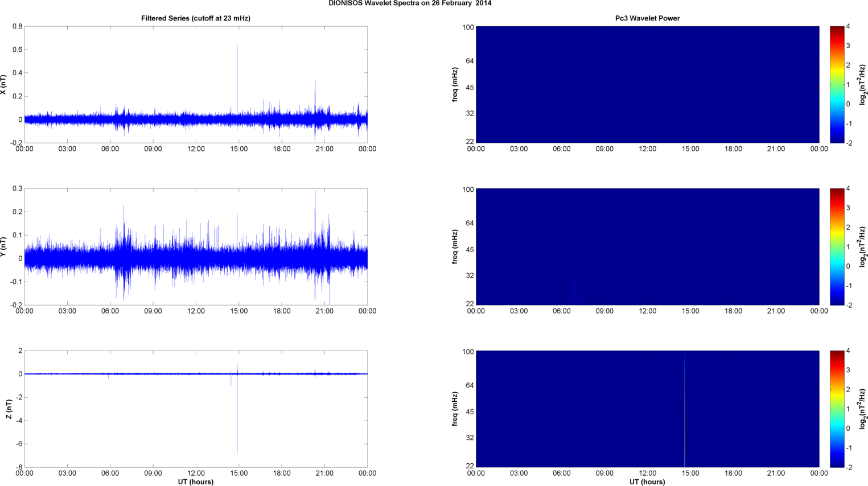
Task: Click the '4' label on top colorbar
Action: click(x=848, y=27)
